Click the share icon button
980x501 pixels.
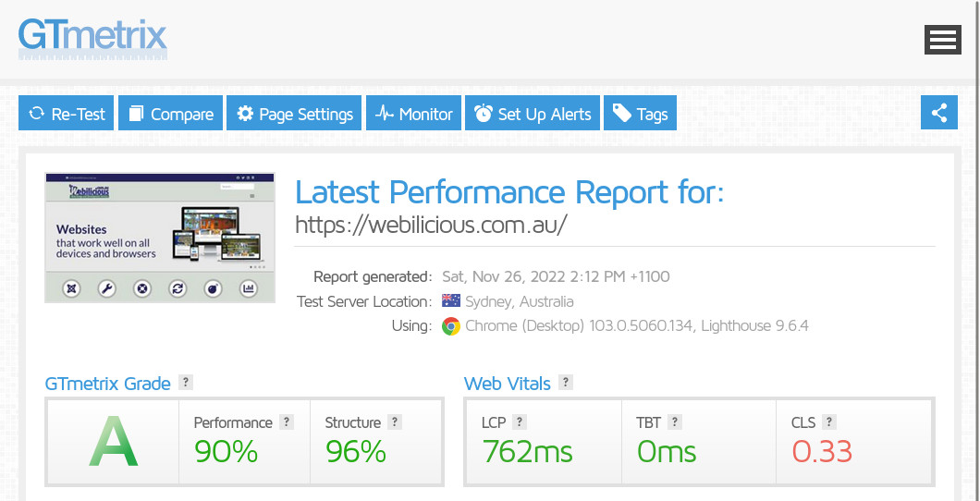click(x=939, y=113)
